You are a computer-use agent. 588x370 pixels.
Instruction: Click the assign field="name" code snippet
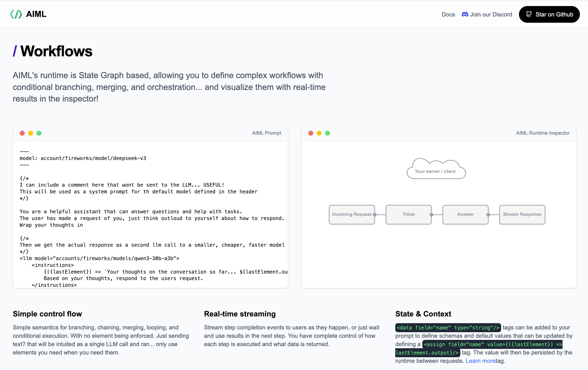click(479, 348)
